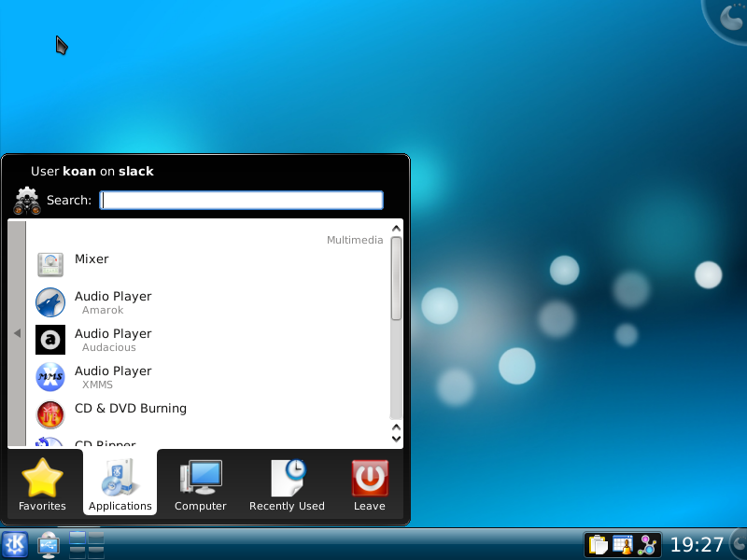The image size is (747, 560).
Task: Click the Show Desktop taskbar icon
Action: click(48, 544)
